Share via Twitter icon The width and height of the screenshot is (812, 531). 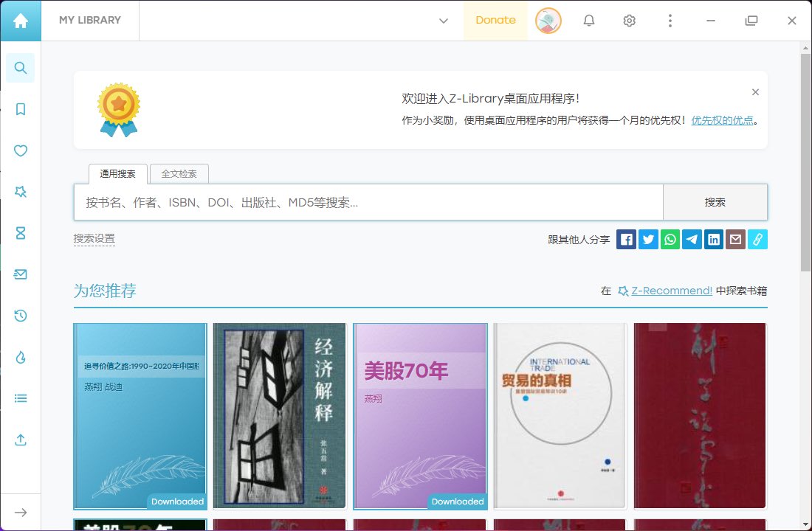(x=648, y=239)
